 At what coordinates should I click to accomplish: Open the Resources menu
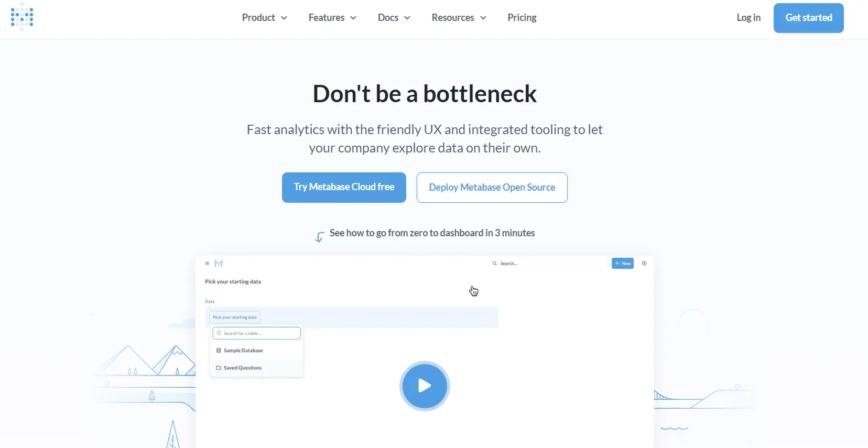459,18
